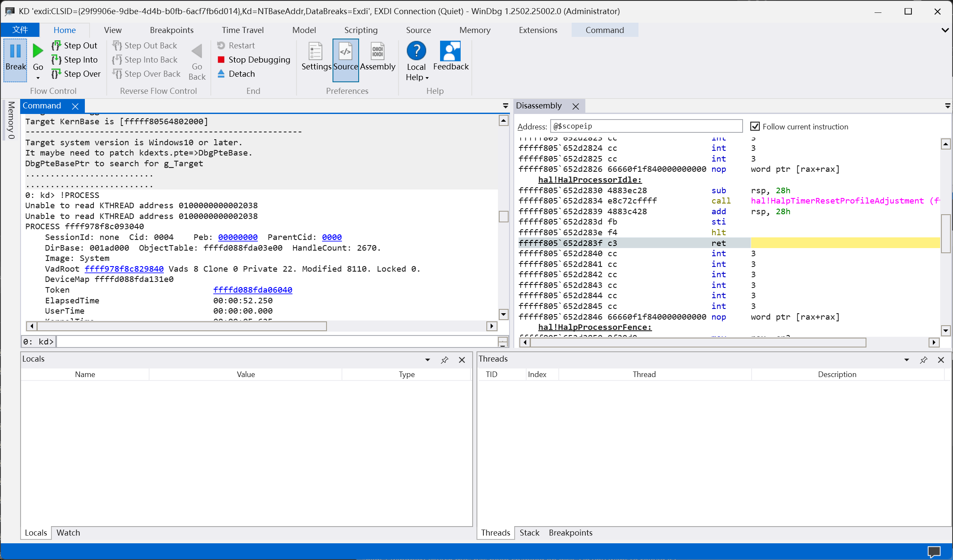This screenshot has height=560, width=953.
Task: Open Disassembly window tab list dropdown
Action: (947, 106)
